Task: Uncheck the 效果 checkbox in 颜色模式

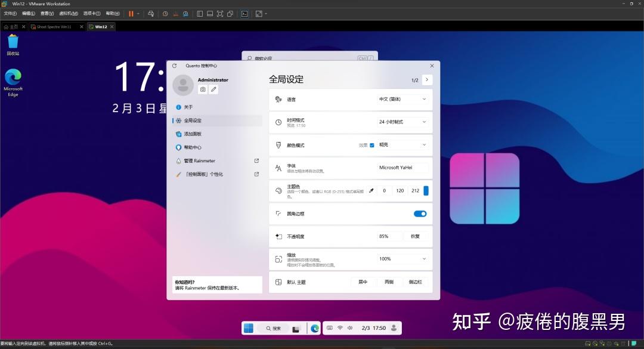Action: (373, 144)
